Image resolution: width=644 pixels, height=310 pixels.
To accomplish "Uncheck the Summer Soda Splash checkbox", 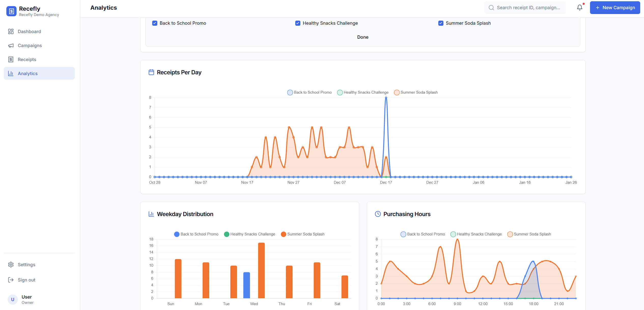I will (x=441, y=23).
